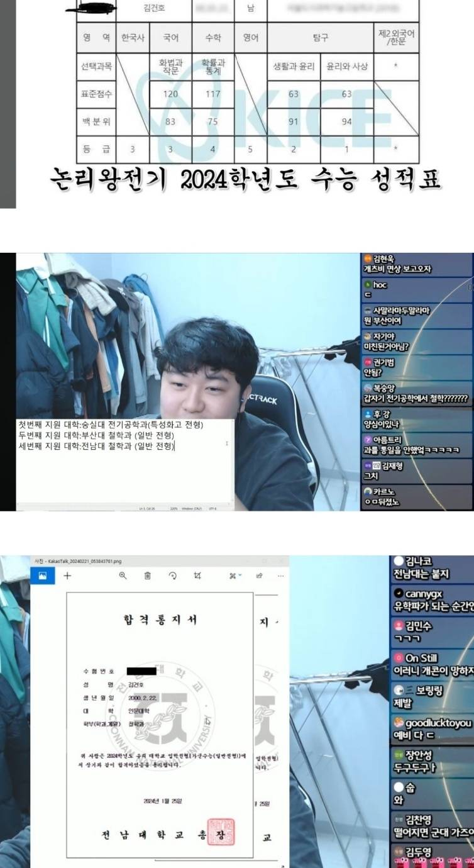Click the 수학 grade value 4
This screenshot has height=868, width=474.
[x=213, y=149]
